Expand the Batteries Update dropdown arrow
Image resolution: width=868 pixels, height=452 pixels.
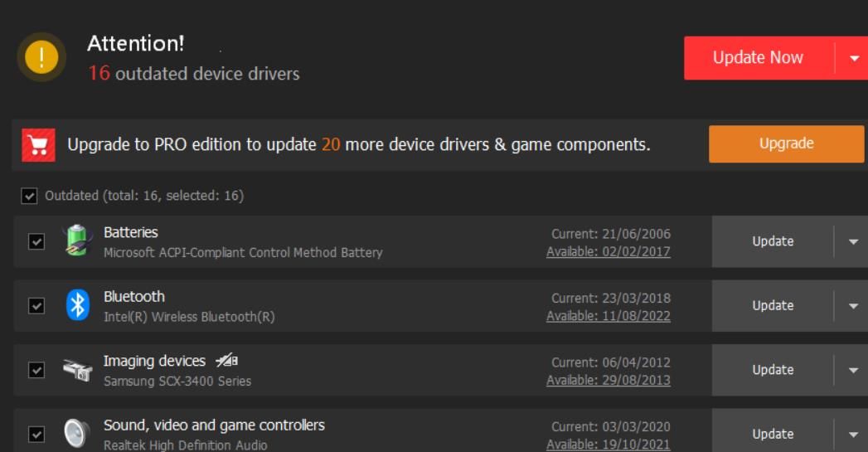click(x=853, y=241)
